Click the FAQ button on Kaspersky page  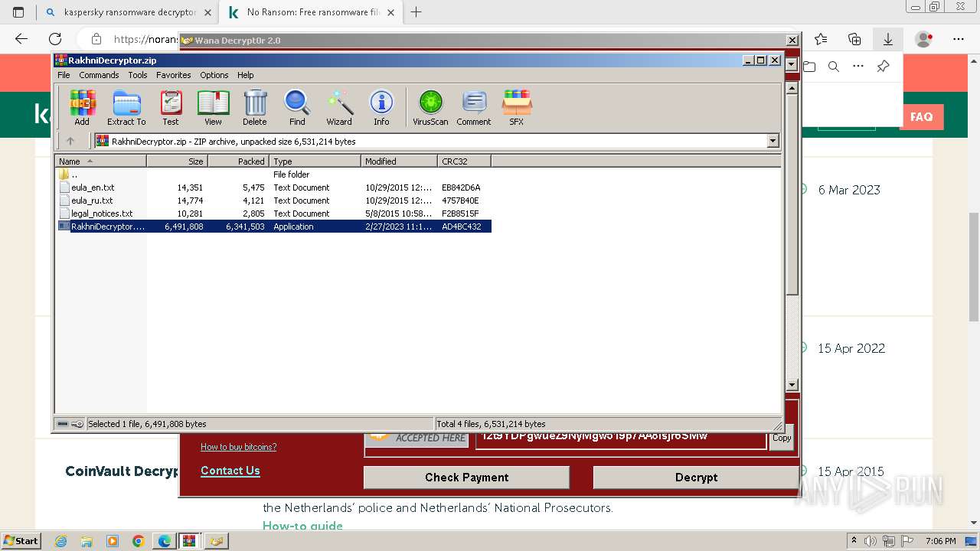pos(921,117)
